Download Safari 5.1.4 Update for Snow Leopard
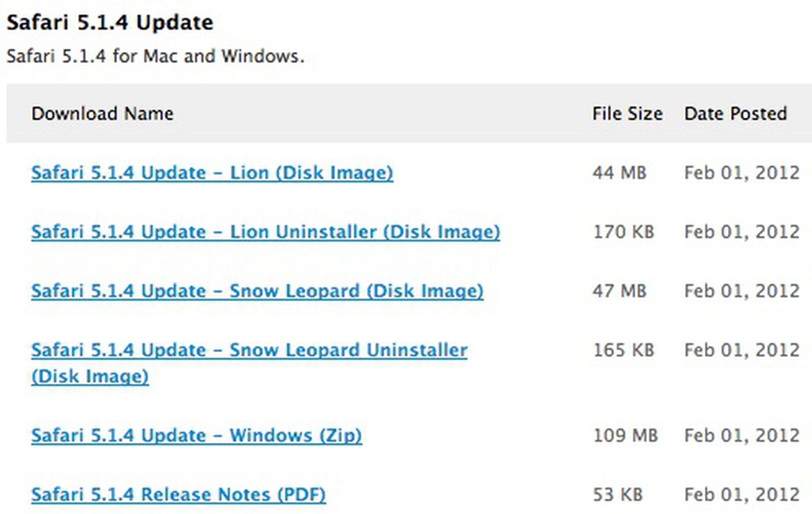812x514 pixels. 257,292
